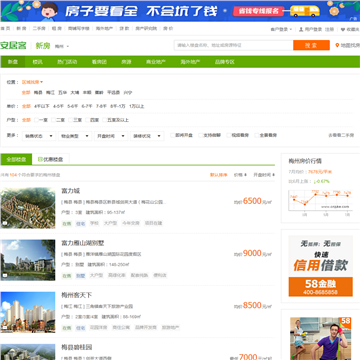
Task: Tick the 五室及以上 checkbox
Action: click(105, 120)
